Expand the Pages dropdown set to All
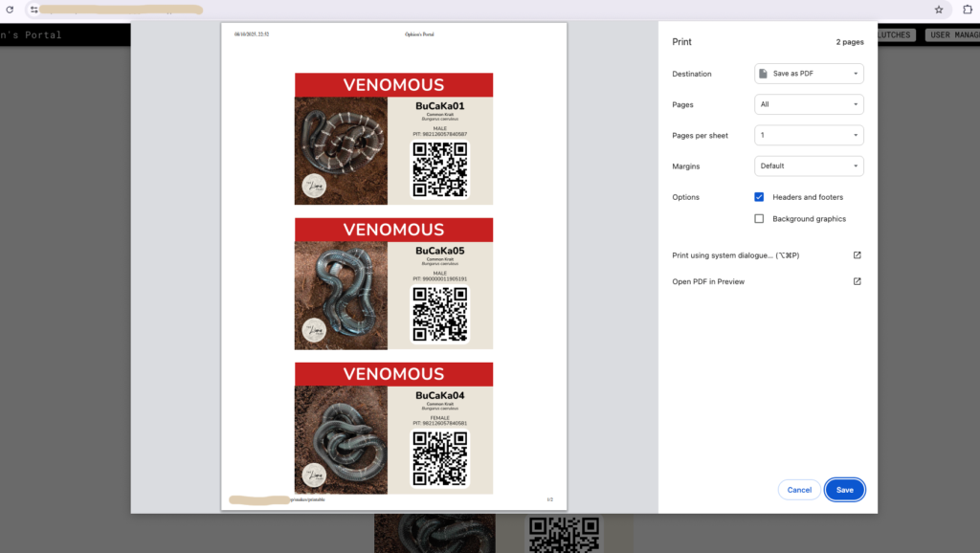Screen dimensions: 980x553 pyautogui.click(x=809, y=104)
